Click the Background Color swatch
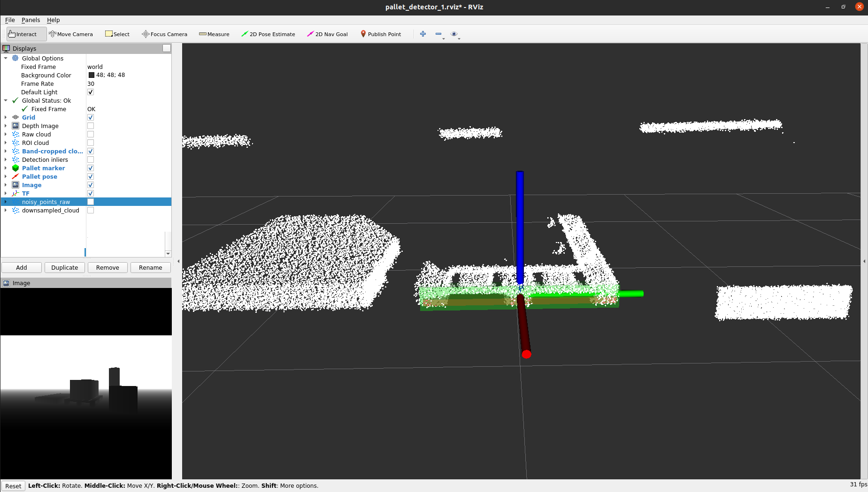 (92, 75)
